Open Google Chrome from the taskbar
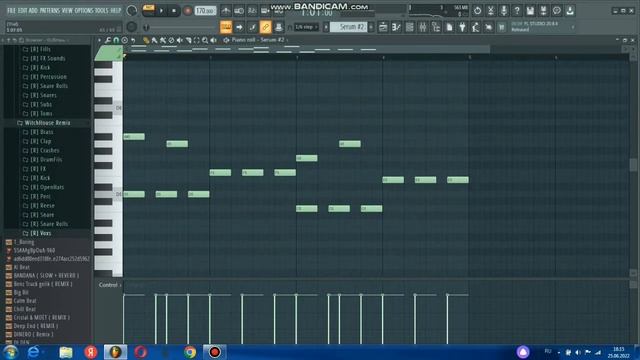640x360 pixels. pyautogui.click(x=190, y=352)
